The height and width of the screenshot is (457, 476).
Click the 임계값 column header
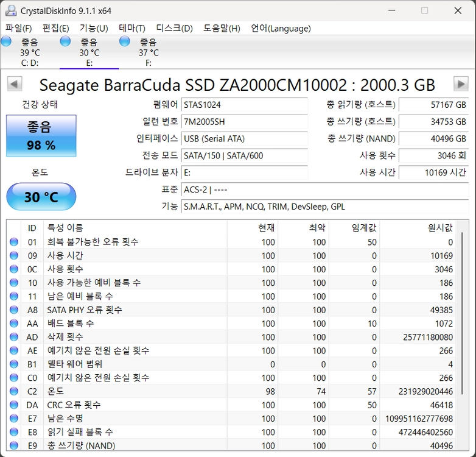[355, 228]
